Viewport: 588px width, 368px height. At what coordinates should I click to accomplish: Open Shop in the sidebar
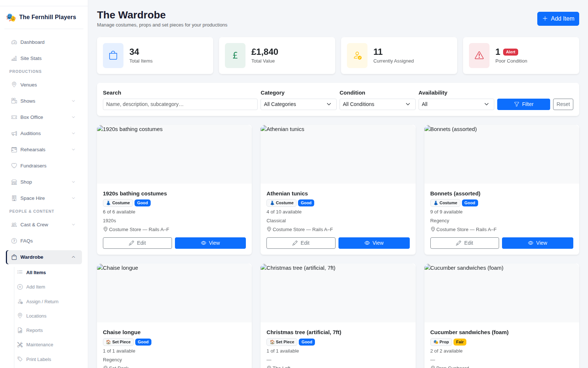44,182
